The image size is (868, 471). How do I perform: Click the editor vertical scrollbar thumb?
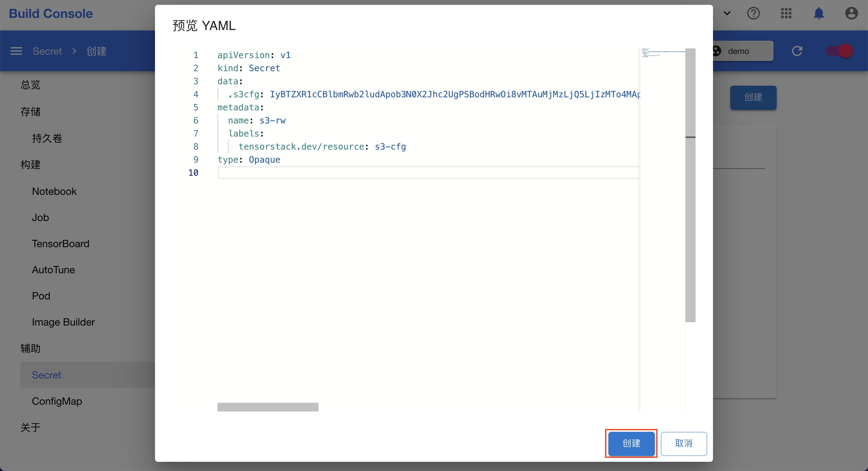pyautogui.click(x=690, y=185)
